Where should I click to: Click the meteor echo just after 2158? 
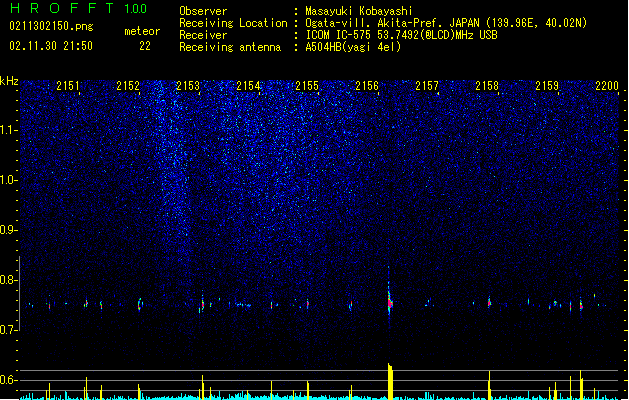coord(489,302)
